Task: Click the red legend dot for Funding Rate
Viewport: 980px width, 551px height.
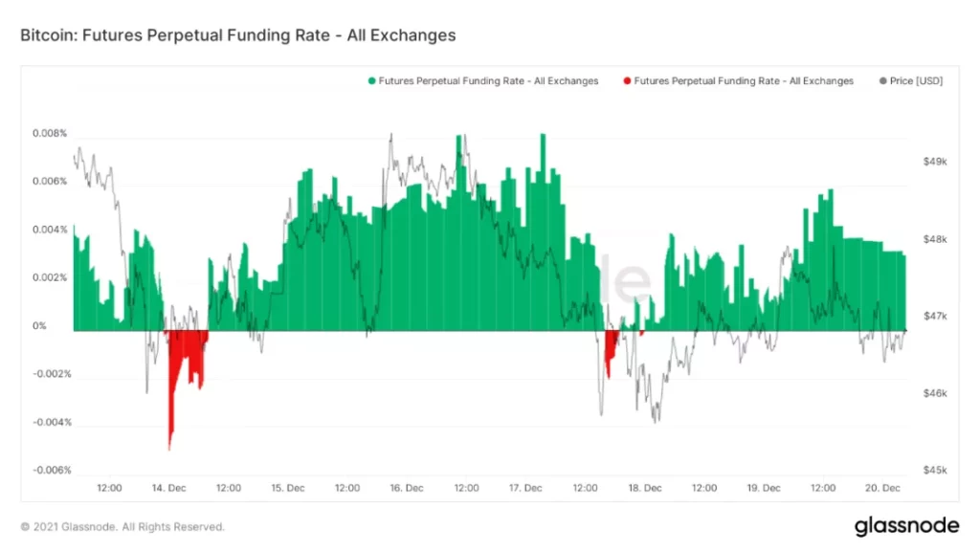Action: click(627, 81)
